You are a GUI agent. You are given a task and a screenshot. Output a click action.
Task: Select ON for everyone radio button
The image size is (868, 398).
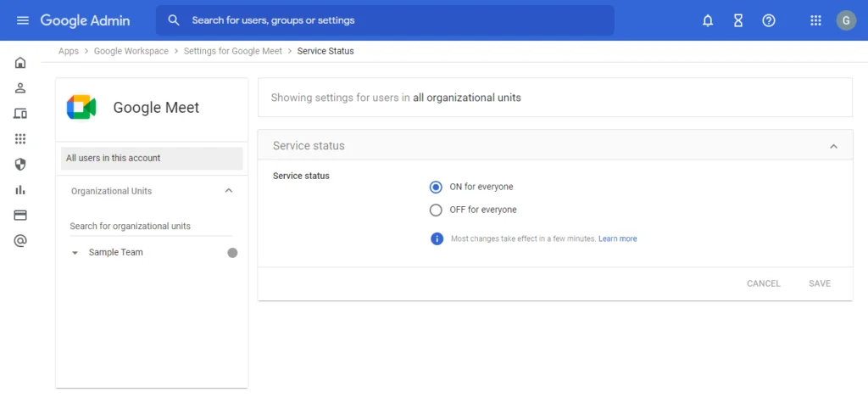[436, 188]
